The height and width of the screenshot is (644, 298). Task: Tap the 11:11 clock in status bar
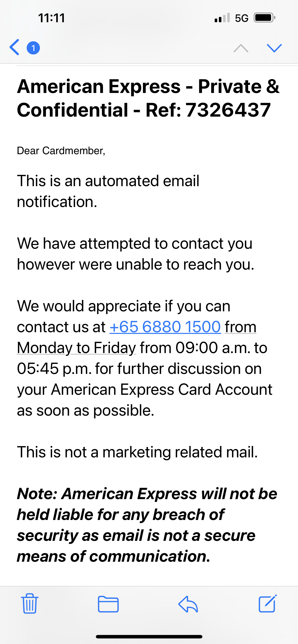[52, 18]
